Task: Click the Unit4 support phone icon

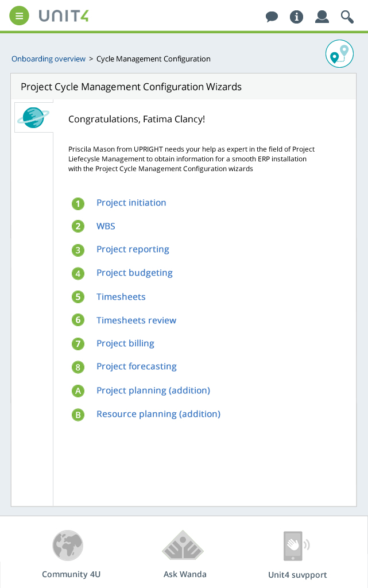Action: [x=296, y=546]
